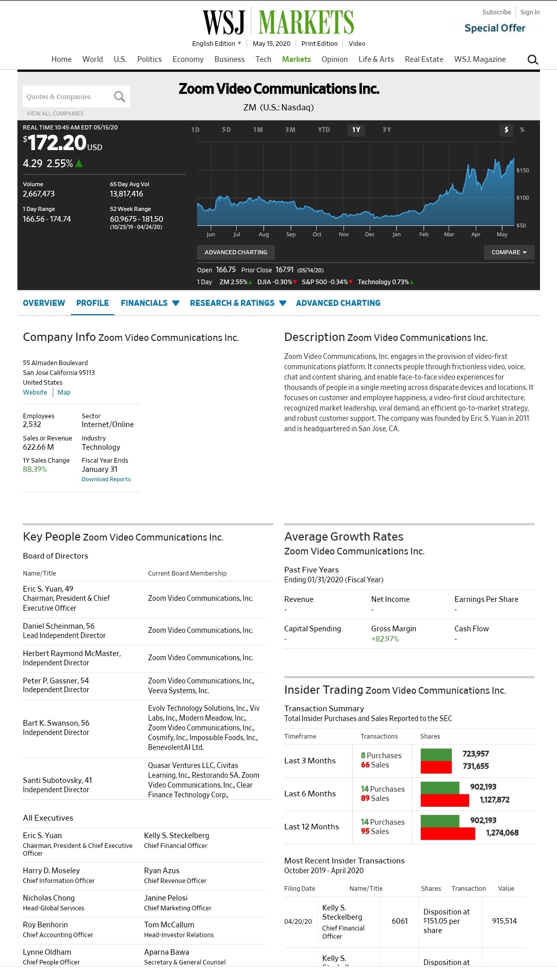Open the WSJ. Magazine section
This screenshot has height=980, width=557.
click(x=480, y=59)
